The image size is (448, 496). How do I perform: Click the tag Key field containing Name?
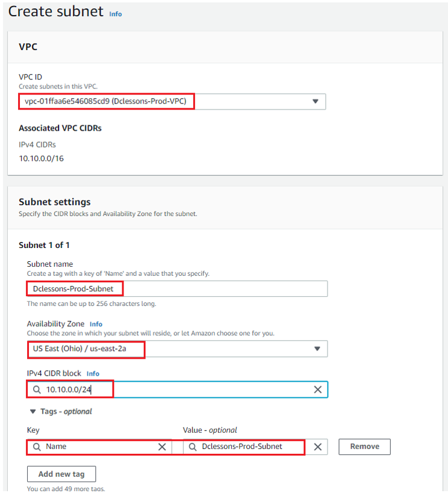pyautogui.click(x=99, y=447)
